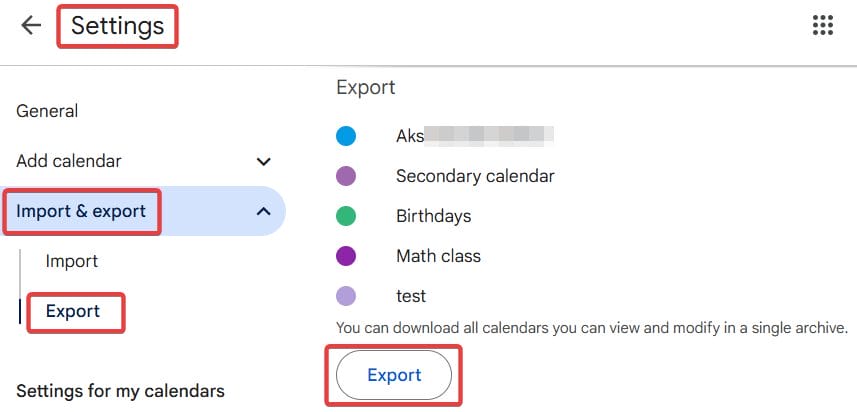Click the green Birthdays color dot
The image size is (857, 412).
346,216
